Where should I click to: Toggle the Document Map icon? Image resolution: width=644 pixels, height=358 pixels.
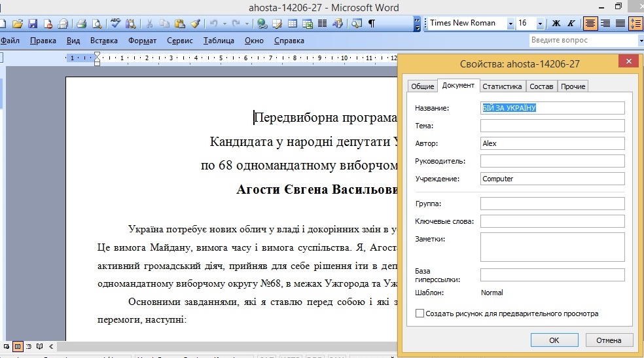[356, 24]
